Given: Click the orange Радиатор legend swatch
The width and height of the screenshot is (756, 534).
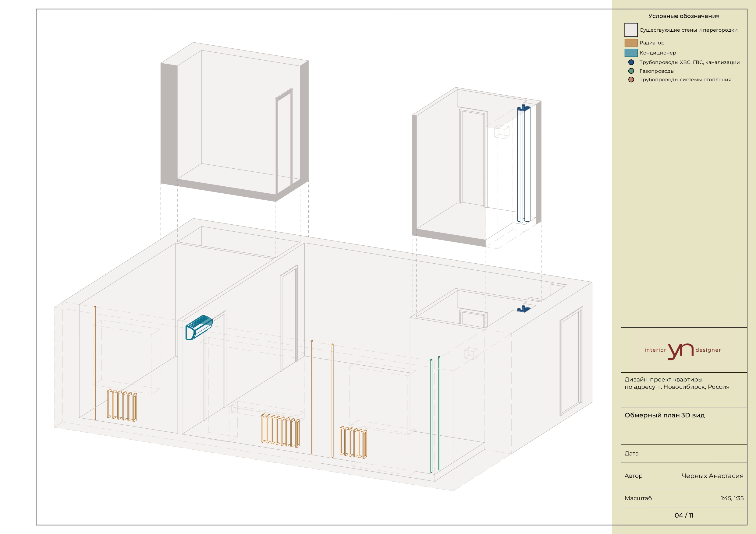Looking at the screenshot, I should pos(631,43).
